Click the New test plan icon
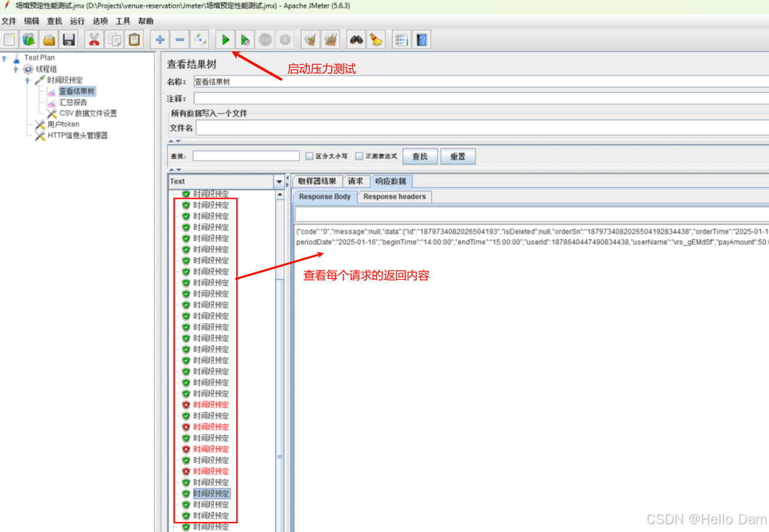 click(10, 40)
